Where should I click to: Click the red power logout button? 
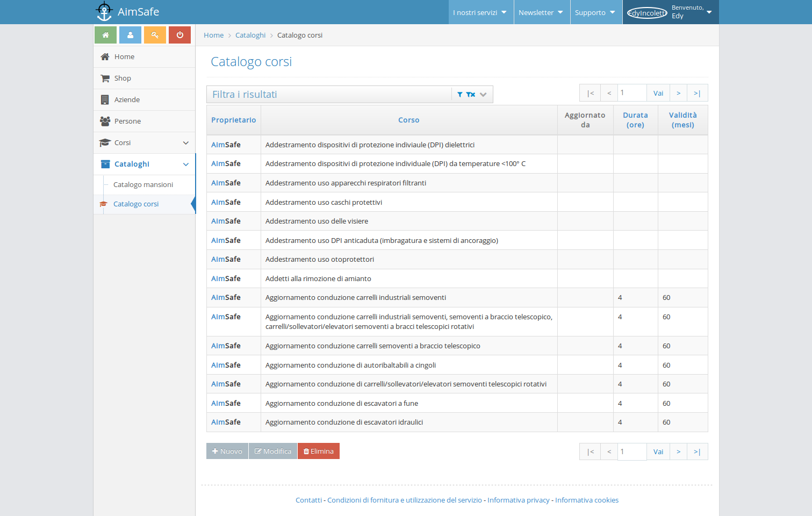[179, 35]
